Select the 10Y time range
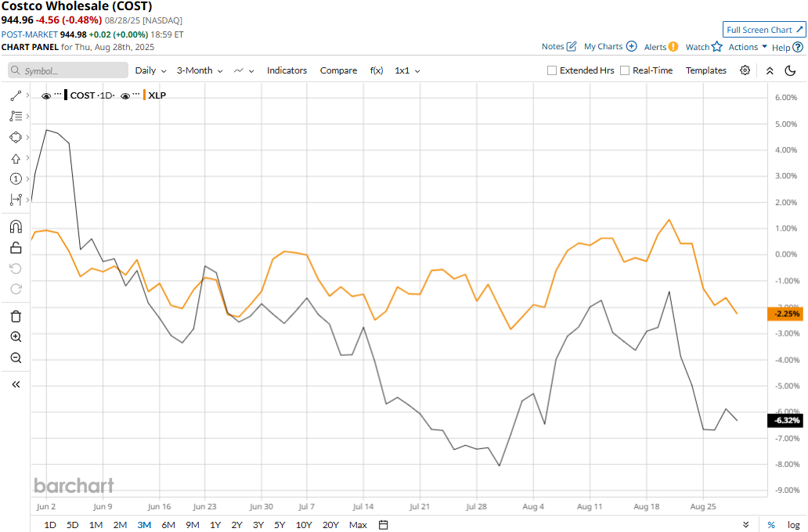Screen dimensions: 808x532 pos(304,525)
